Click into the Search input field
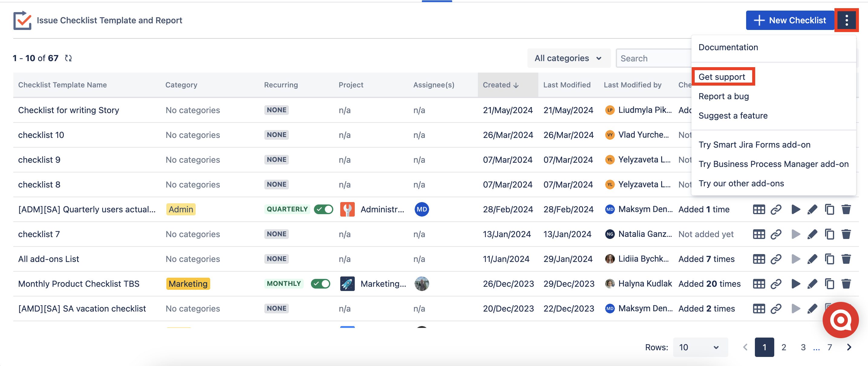 pos(654,58)
